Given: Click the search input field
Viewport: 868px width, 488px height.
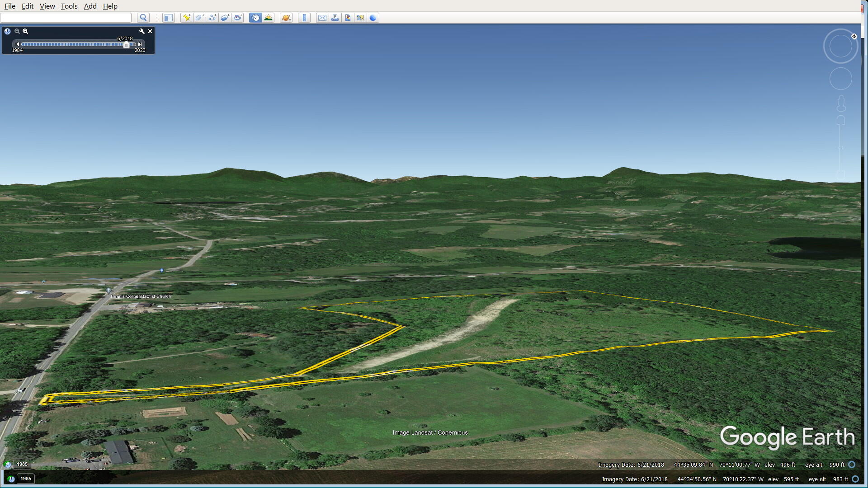Looking at the screenshot, I should pos(66,18).
